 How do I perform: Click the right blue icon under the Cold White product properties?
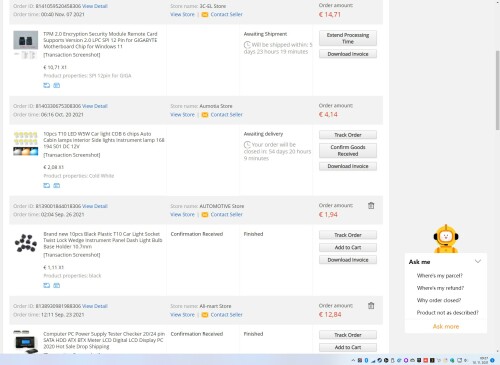(x=57, y=185)
